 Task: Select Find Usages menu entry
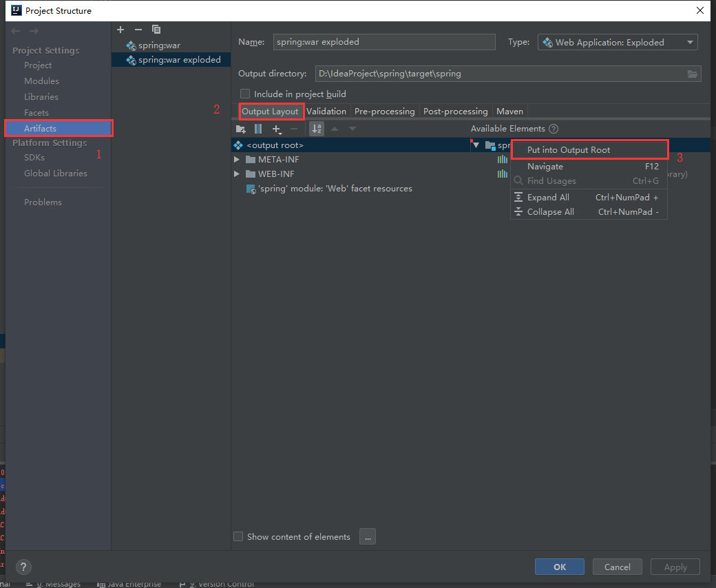[589, 181]
